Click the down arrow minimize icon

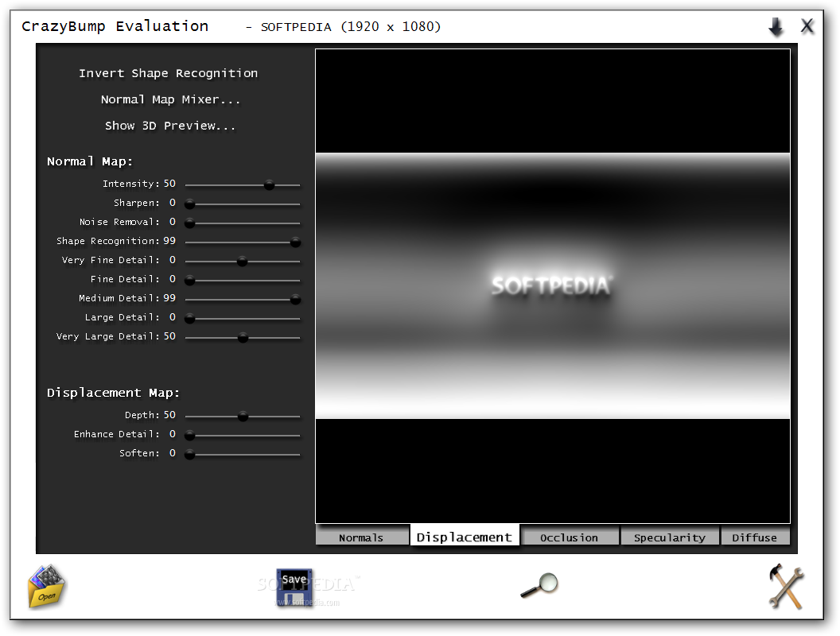coord(776,26)
